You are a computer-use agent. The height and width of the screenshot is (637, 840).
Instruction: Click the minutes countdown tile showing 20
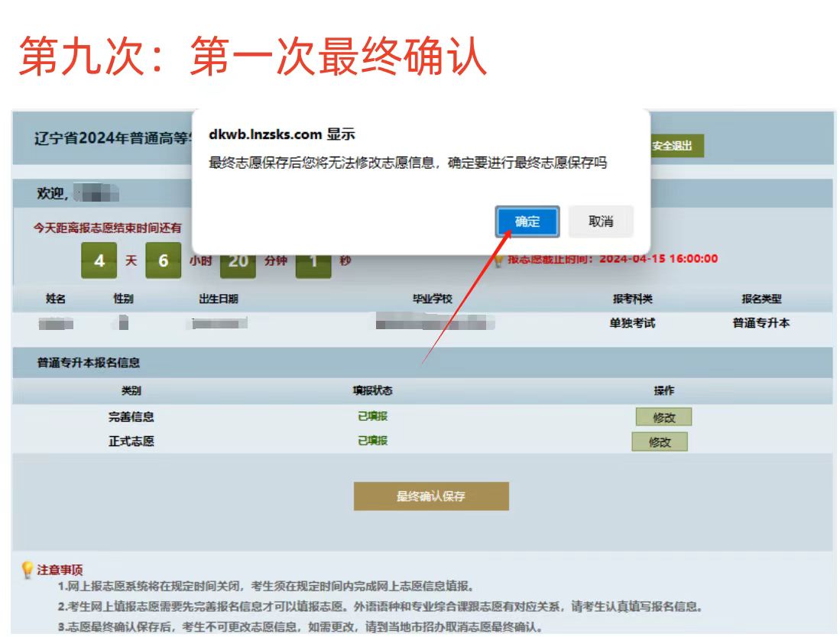[238, 262]
